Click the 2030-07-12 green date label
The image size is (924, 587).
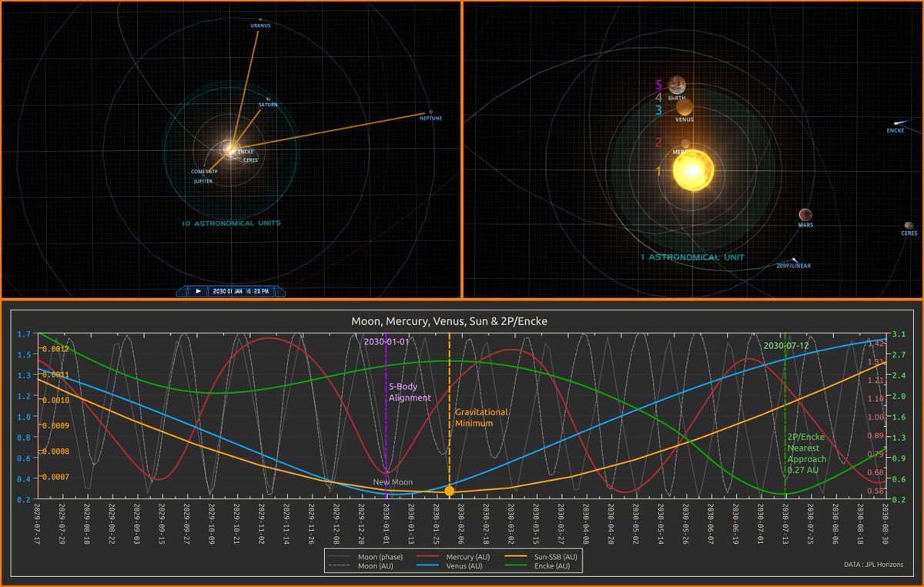point(787,346)
